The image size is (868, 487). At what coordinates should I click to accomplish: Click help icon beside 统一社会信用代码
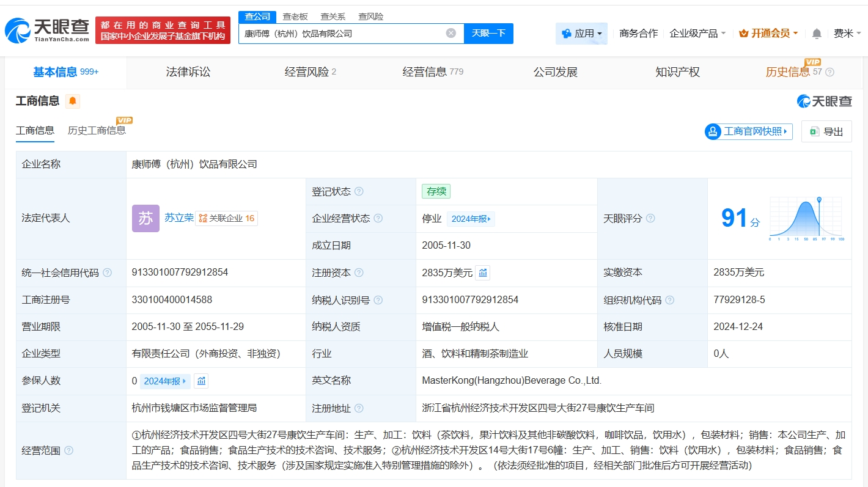[108, 273]
